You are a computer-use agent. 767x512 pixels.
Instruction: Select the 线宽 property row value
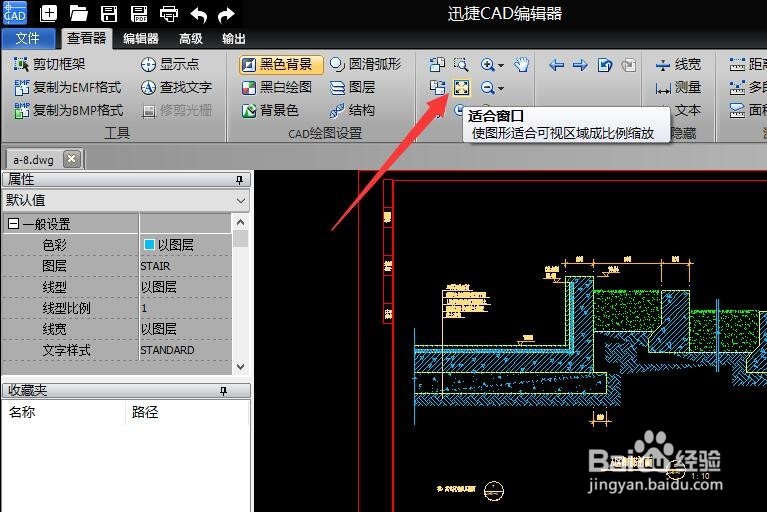185,329
